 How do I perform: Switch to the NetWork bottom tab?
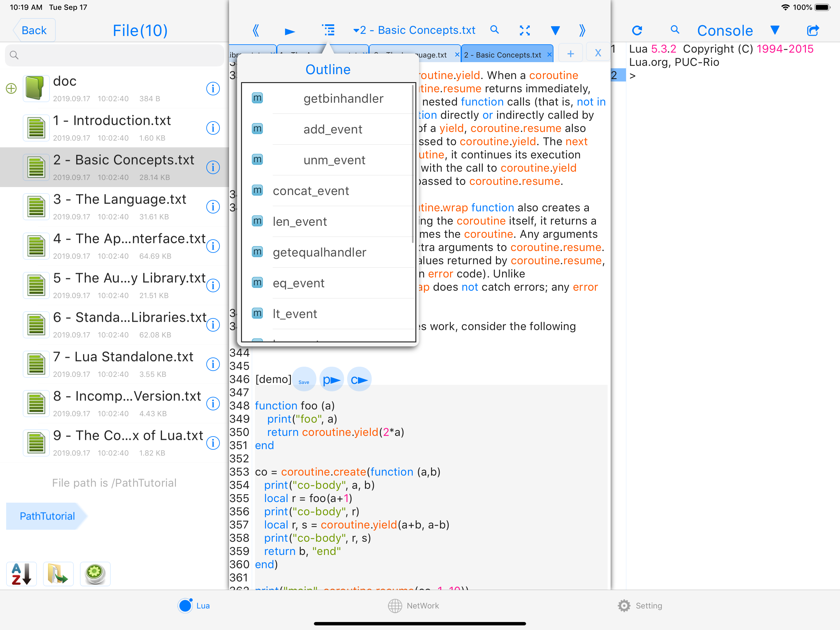pos(413,605)
